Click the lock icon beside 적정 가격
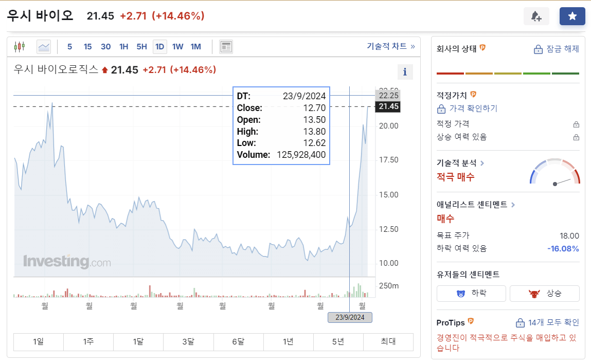 point(576,124)
